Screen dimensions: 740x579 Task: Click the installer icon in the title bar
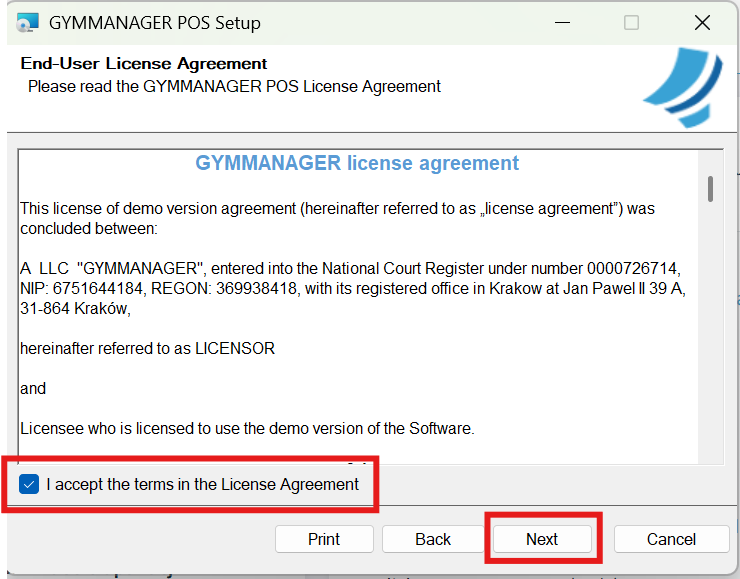27,22
